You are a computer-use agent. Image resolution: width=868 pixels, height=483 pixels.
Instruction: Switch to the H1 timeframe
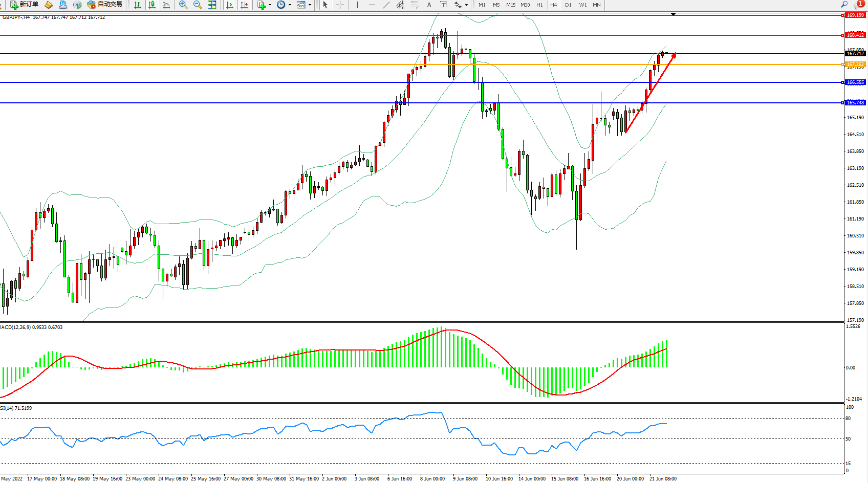coord(539,5)
